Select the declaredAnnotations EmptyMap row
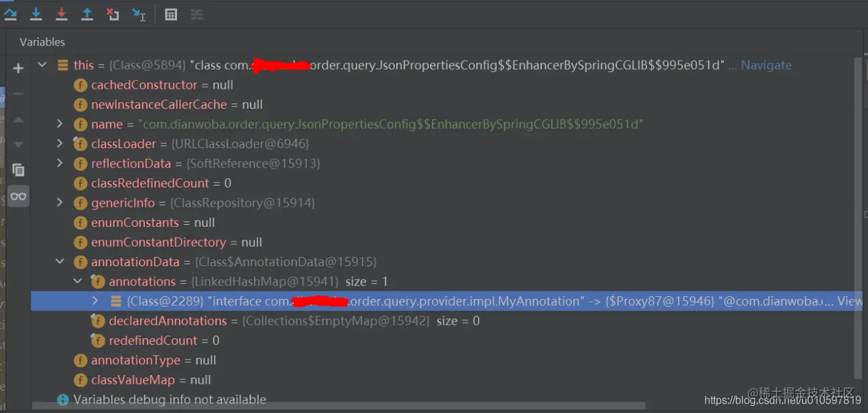This screenshot has width=868, height=413. (442, 321)
